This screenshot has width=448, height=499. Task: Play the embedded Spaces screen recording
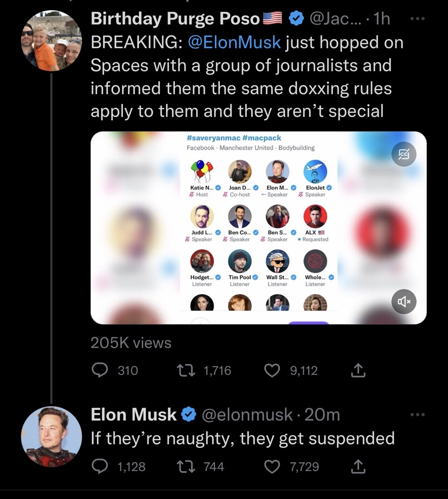click(x=258, y=228)
